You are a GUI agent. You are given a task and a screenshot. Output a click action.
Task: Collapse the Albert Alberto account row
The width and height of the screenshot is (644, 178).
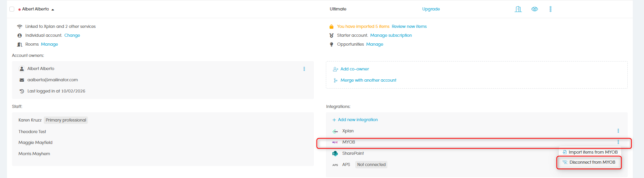(53, 10)
